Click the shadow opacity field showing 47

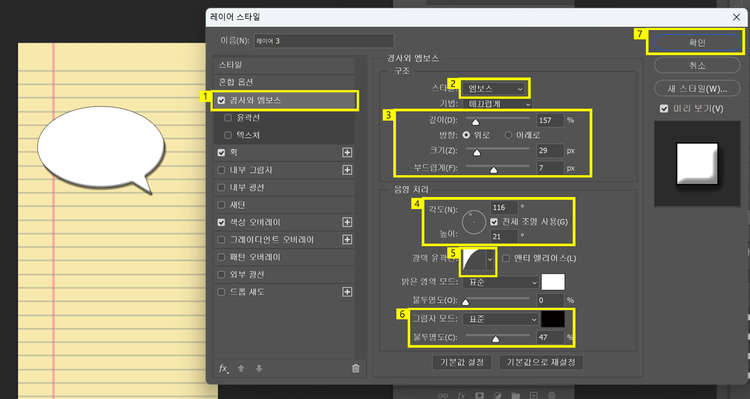point(551,337)
